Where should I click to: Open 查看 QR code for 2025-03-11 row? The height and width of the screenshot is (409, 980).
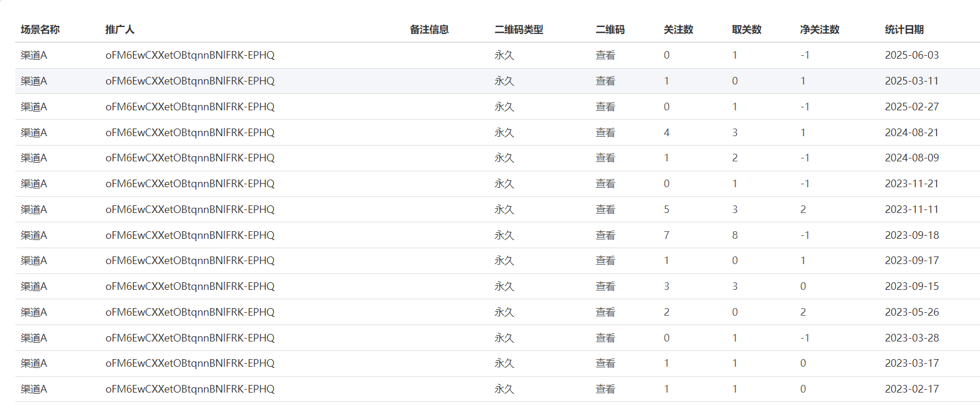point(605,81)
